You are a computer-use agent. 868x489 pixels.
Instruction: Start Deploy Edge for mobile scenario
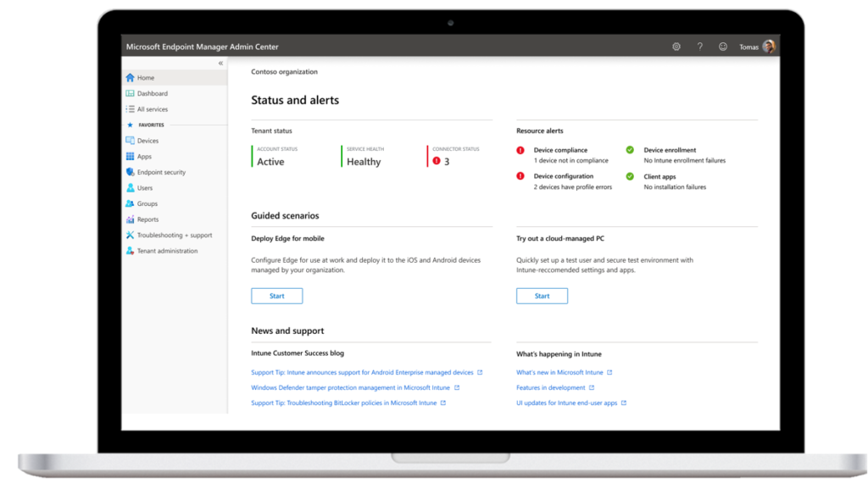pyautogui.click(x=277, y=296)
